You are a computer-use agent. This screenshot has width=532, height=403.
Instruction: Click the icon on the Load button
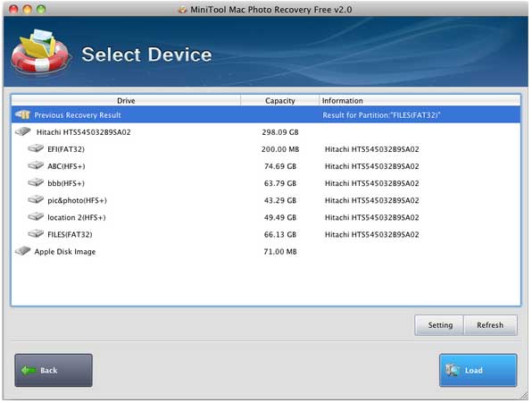(x=453, y=370)
